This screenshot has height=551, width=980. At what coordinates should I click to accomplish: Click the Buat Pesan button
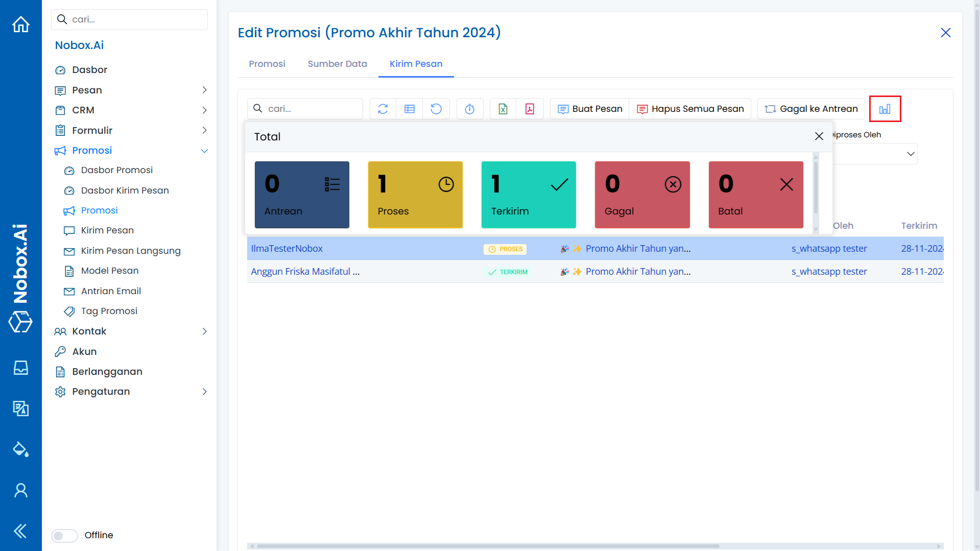tap(590, 109)
